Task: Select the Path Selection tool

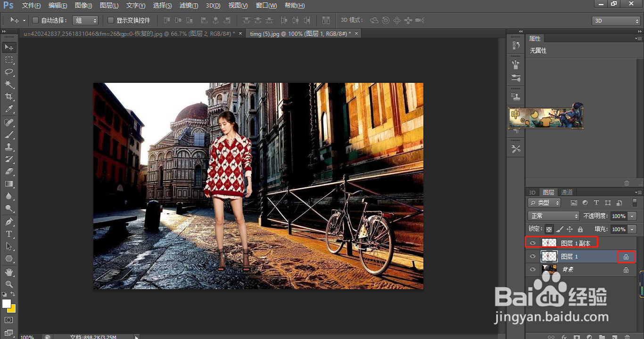Action: pyautogui.click(x=9, y=246)
